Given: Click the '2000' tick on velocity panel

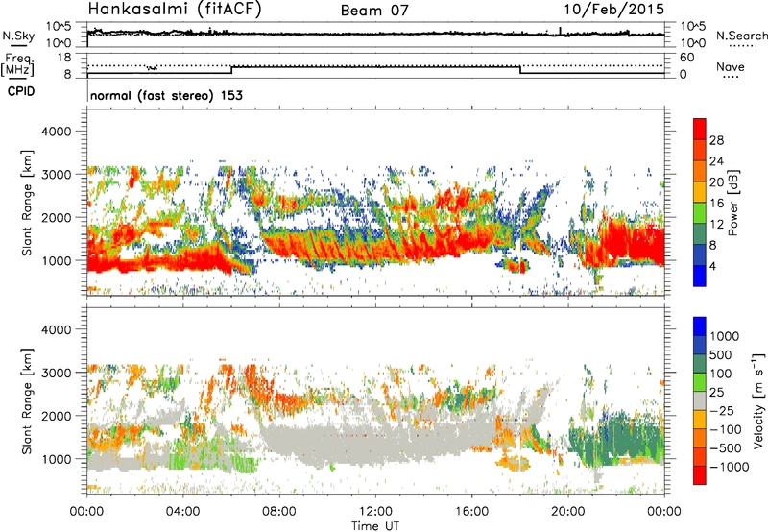Looking at the screenshot, I should tap(56, 416).
